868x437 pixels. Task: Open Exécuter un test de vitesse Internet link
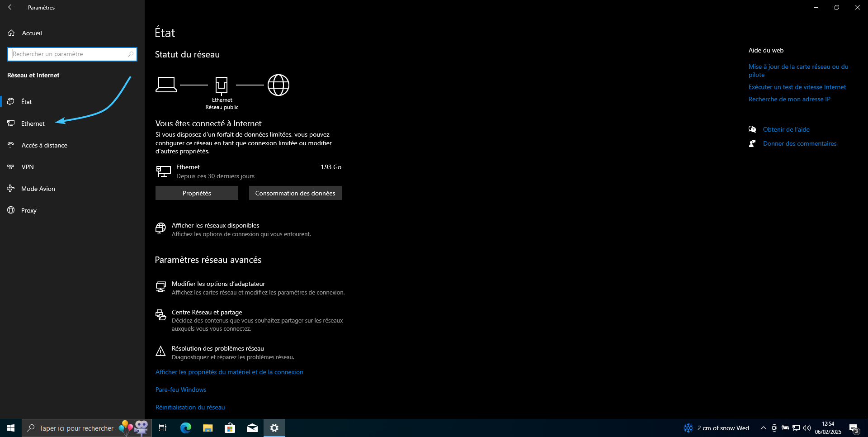[797, 87]
